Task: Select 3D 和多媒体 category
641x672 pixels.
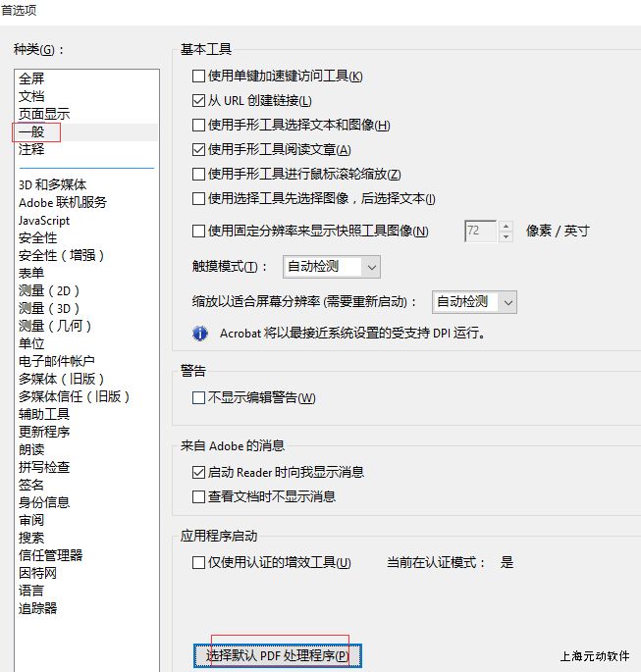Action: (52, 184)
